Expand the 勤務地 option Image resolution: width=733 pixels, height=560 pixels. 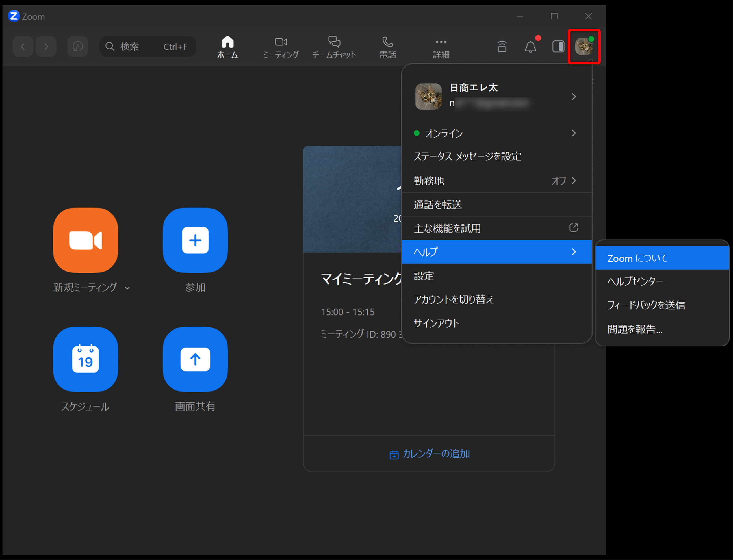(x=497, y=181)
